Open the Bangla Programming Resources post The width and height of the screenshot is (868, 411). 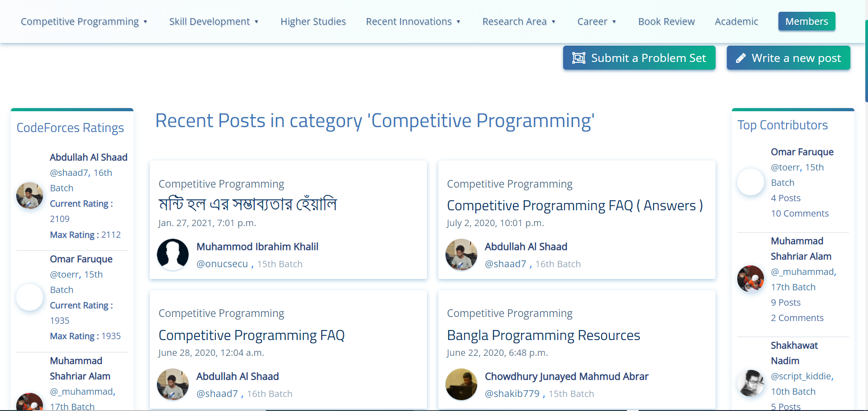tap(543, 335)
